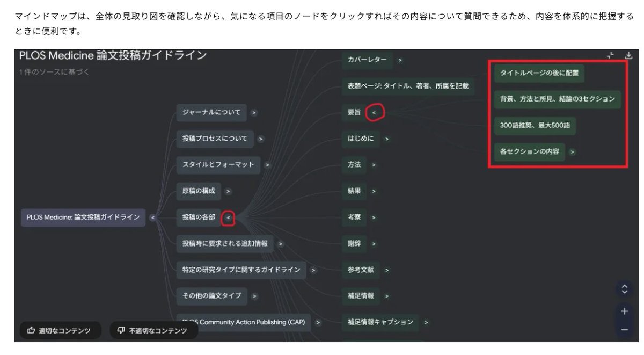Viewport: 644px width, 355px height.
Task: Select 背景、方法と所見、結論の3セクション node
Action: [x=558, y=99]
